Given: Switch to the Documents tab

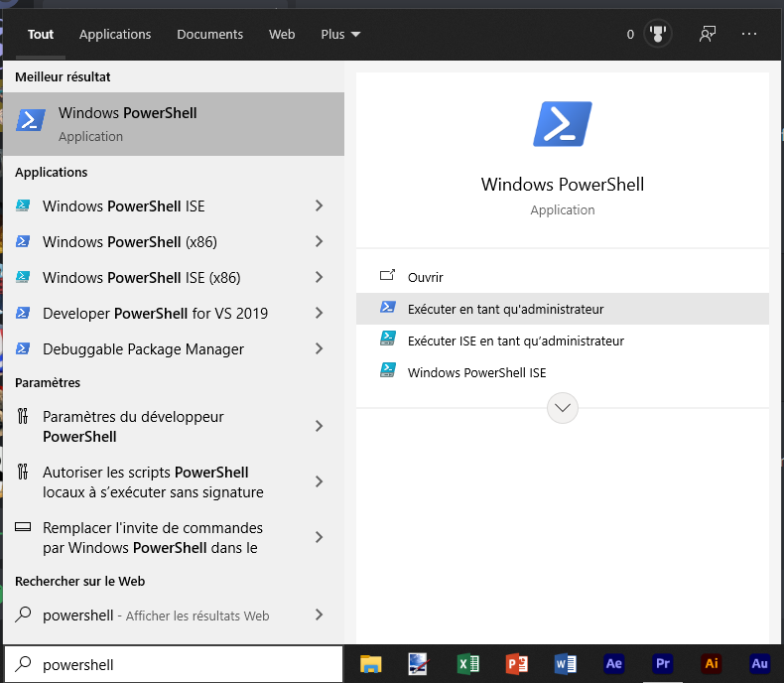Looking at the screenshot, I should pyautogui.click(x=210, y=35).
